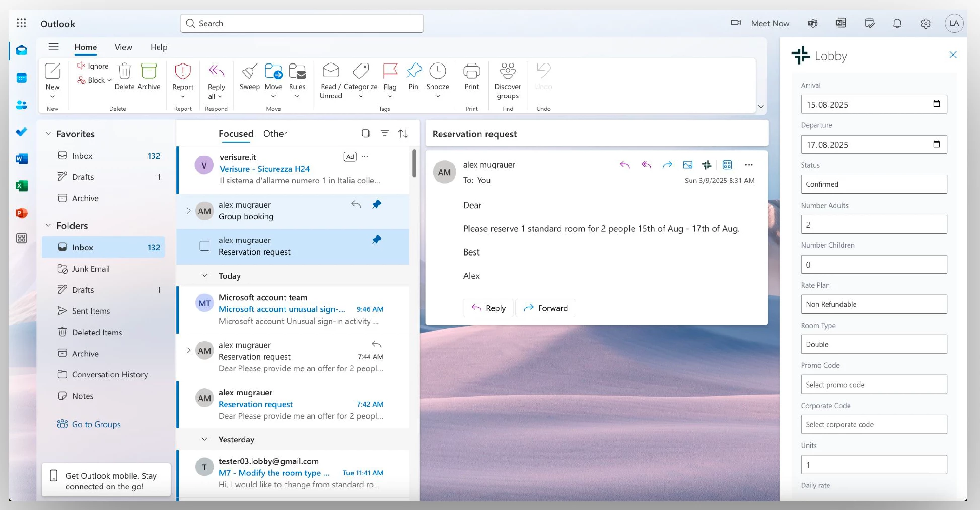The height and width of the screenshot is (510, 980).
Task: Open the Apps icon in message header
Action: (727, 165)
